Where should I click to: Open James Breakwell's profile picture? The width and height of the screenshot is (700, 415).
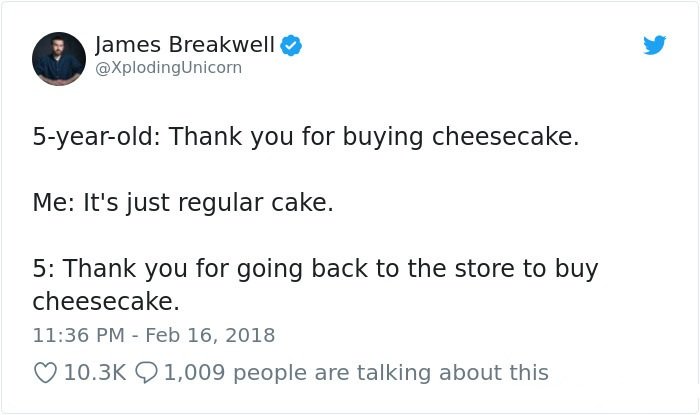coord(59,58)
